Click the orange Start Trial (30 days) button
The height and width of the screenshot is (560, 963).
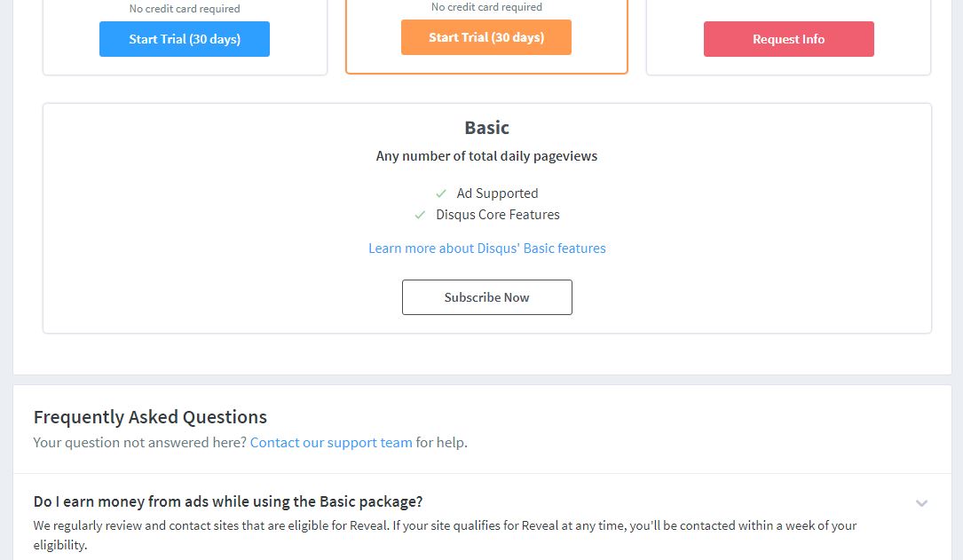click(x=486, y=37)
